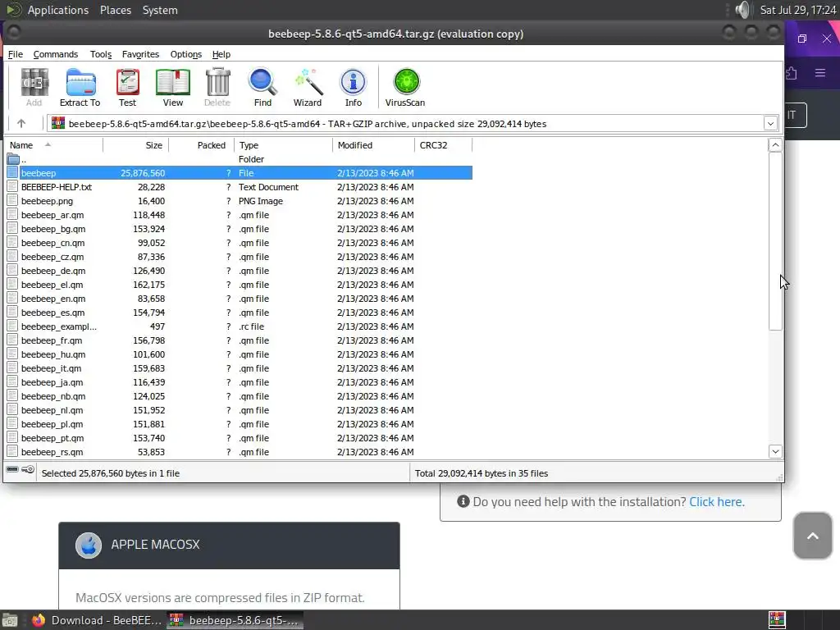Select beebeep_ja.qm in file list
The image size is (840, 630).
tap(240, 382)
